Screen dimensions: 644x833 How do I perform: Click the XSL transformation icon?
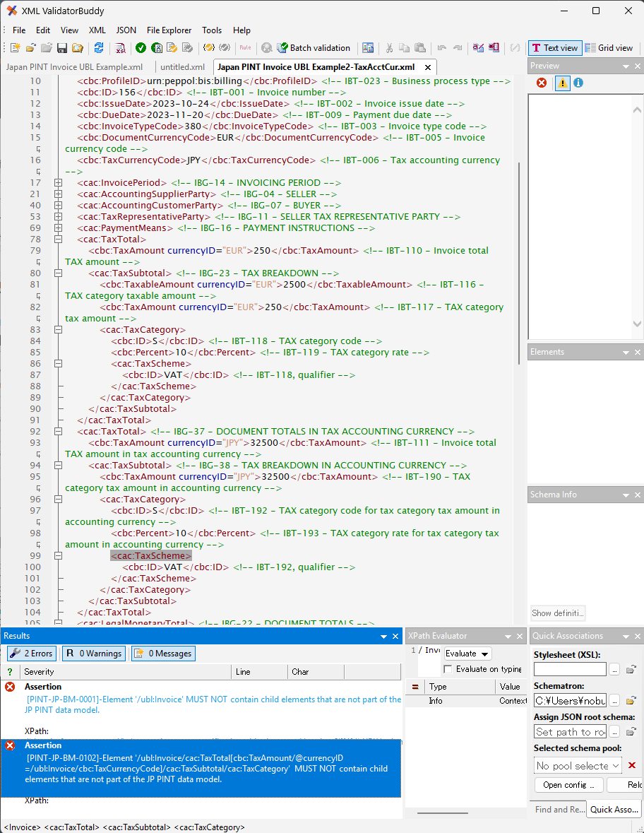(x=121, y=48)
